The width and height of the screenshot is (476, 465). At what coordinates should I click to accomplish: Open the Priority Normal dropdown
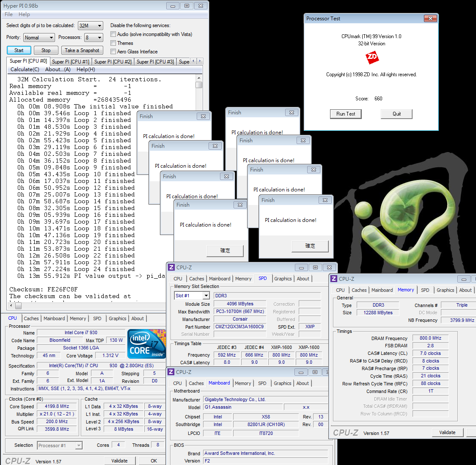tap(39, 38)
